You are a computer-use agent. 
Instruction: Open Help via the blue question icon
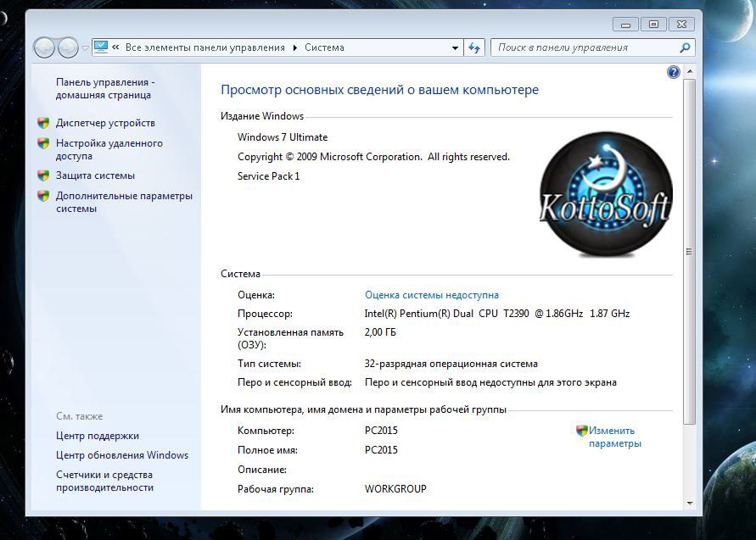click(673, 72)
